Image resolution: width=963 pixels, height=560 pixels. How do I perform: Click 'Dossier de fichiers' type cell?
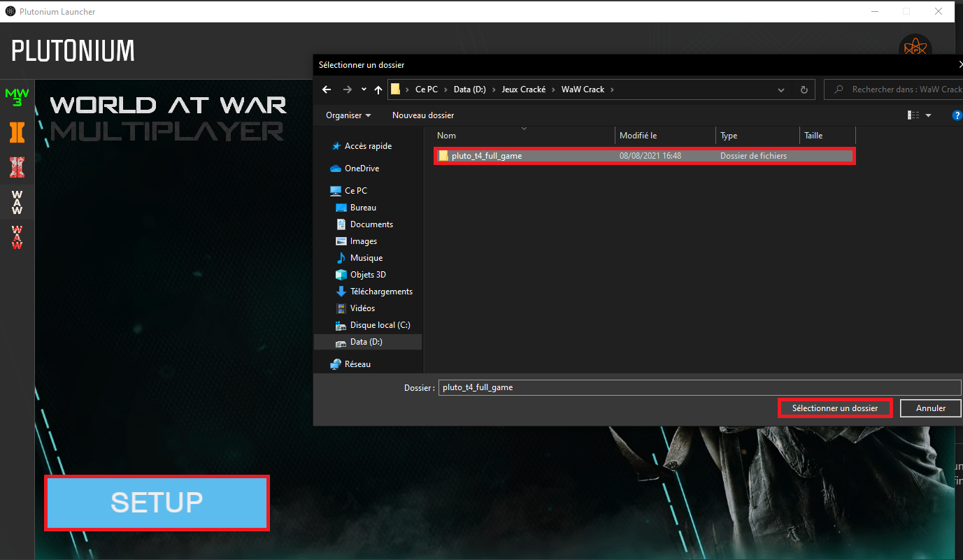753,156
